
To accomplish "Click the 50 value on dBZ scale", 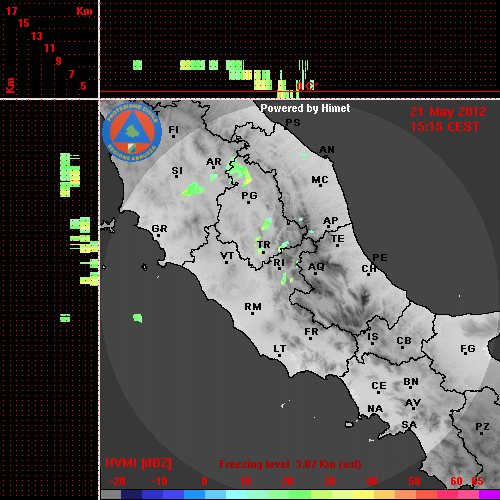I will pyautogui.click(x=414, y=481).
